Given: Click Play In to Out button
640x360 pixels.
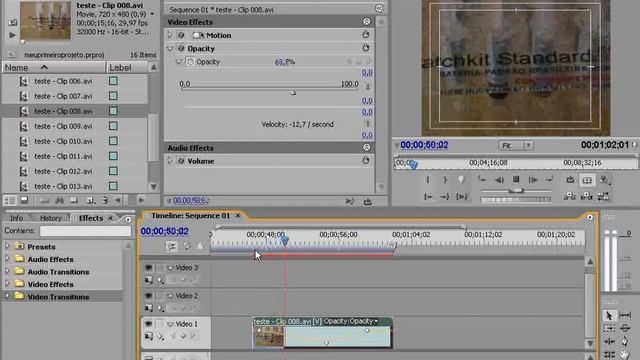Looking at the screenshot, I should tap(462, 197).
